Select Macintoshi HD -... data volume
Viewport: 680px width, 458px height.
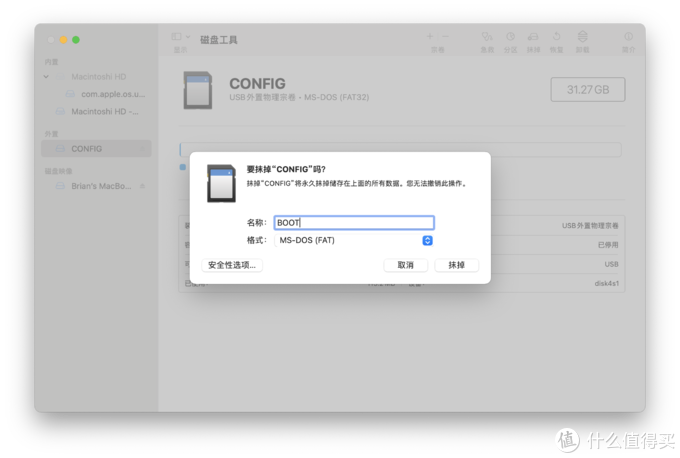105,111
